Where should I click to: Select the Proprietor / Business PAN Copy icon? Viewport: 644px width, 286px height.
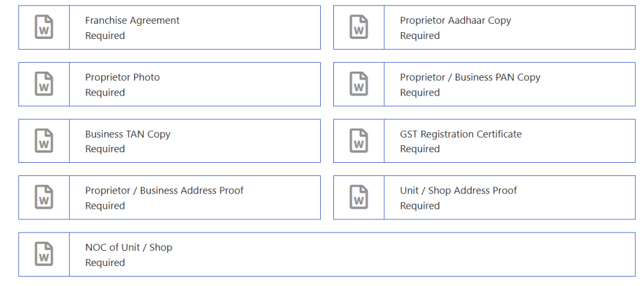coord(358,84)
